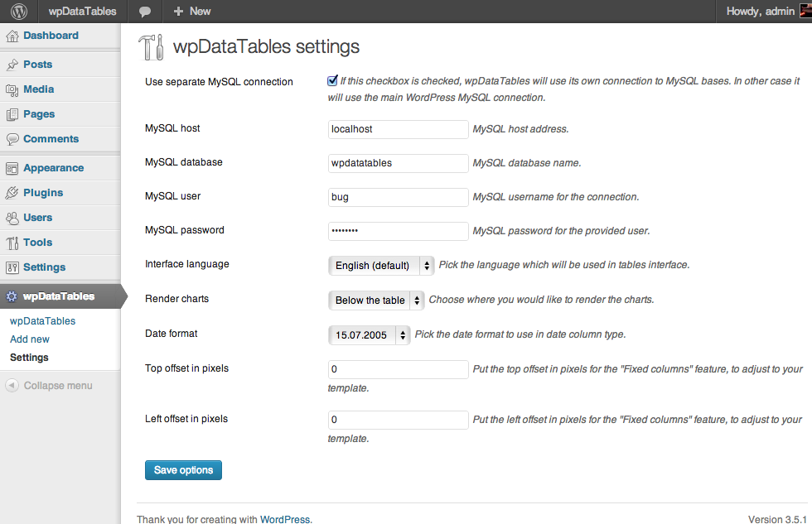The image size is (812, 524).
Task: Open the Add new submenu link
Action: 30,339
